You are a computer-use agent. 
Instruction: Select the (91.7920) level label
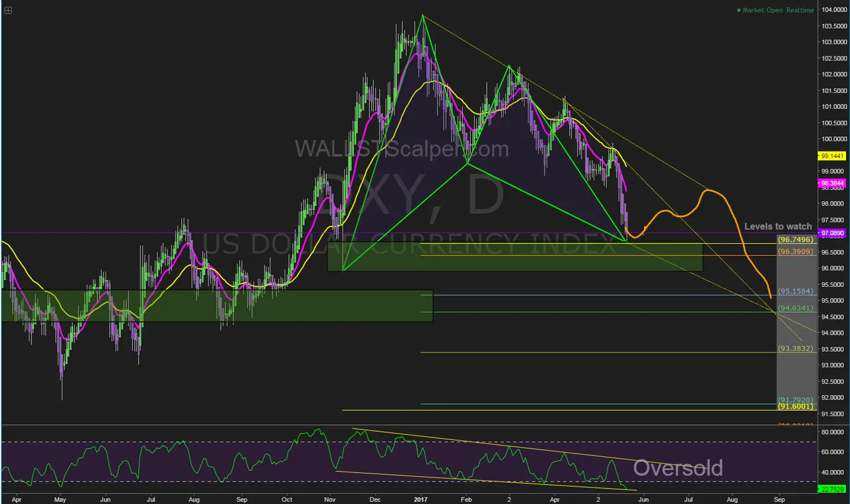coord(796,400)
